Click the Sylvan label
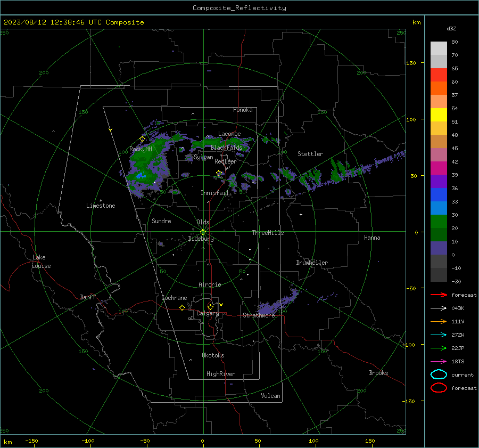 coord(203,158)
